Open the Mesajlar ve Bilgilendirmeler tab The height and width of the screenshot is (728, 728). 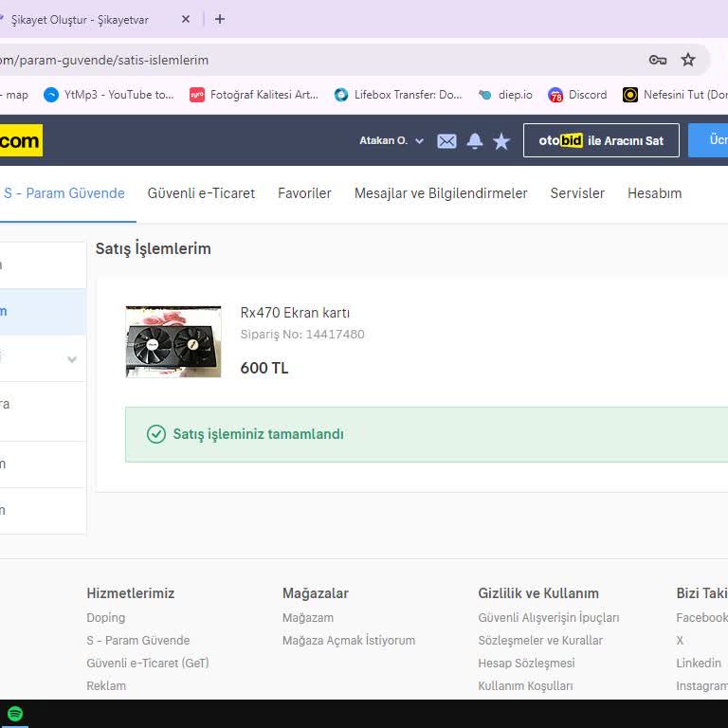coord(441,193)
